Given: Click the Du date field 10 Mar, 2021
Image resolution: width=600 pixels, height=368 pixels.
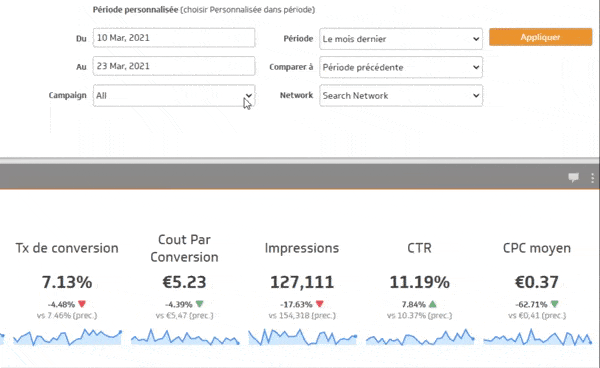Looking at the screenshot, I should click(174, 38).
